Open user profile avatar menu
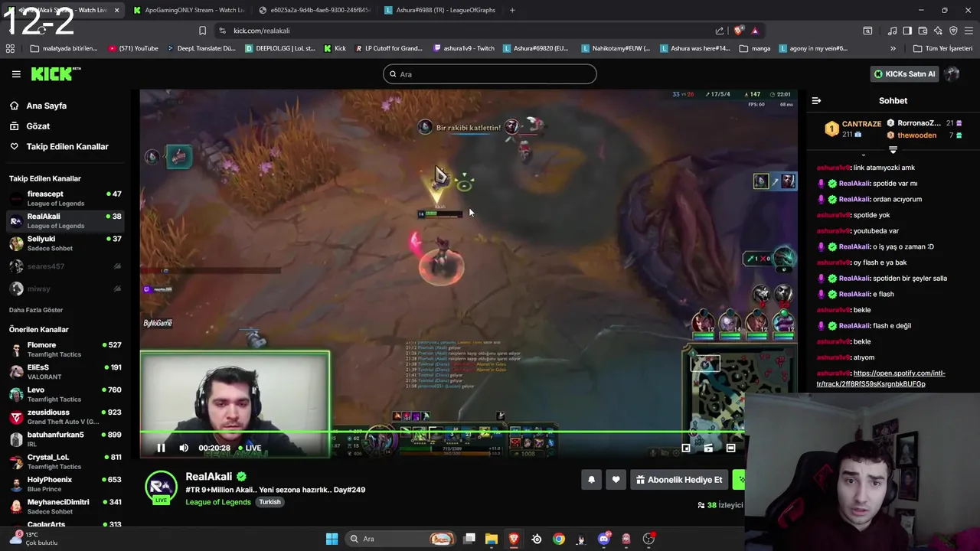The height and width of the screenshot is (551, 980). [x=952, y=74]
